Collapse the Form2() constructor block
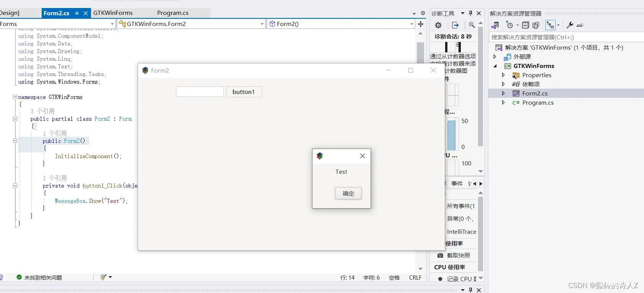The width and height of the screenshot is (644, 293). pyautogui.click(x=15, y=141)
